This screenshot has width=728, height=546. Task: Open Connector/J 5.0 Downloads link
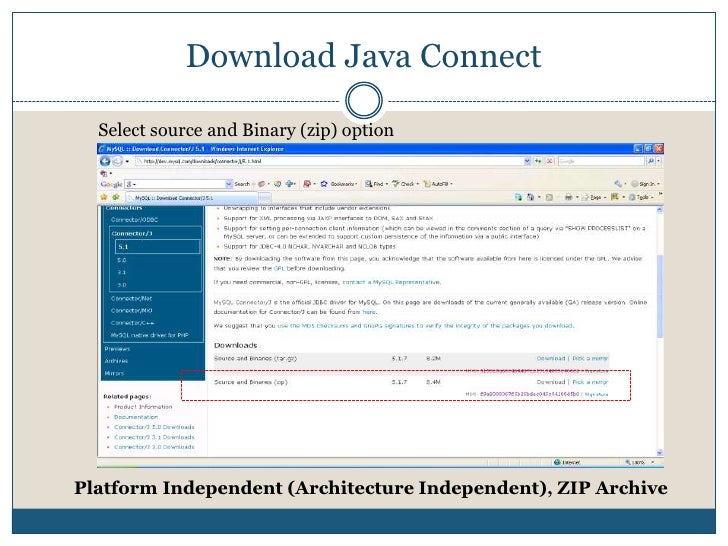(154, 427)
